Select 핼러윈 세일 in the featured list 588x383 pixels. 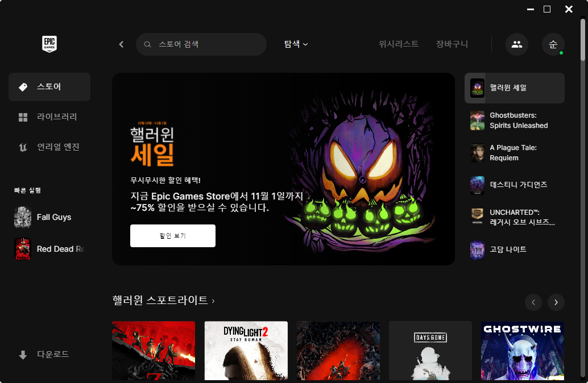tap(515, 88)
